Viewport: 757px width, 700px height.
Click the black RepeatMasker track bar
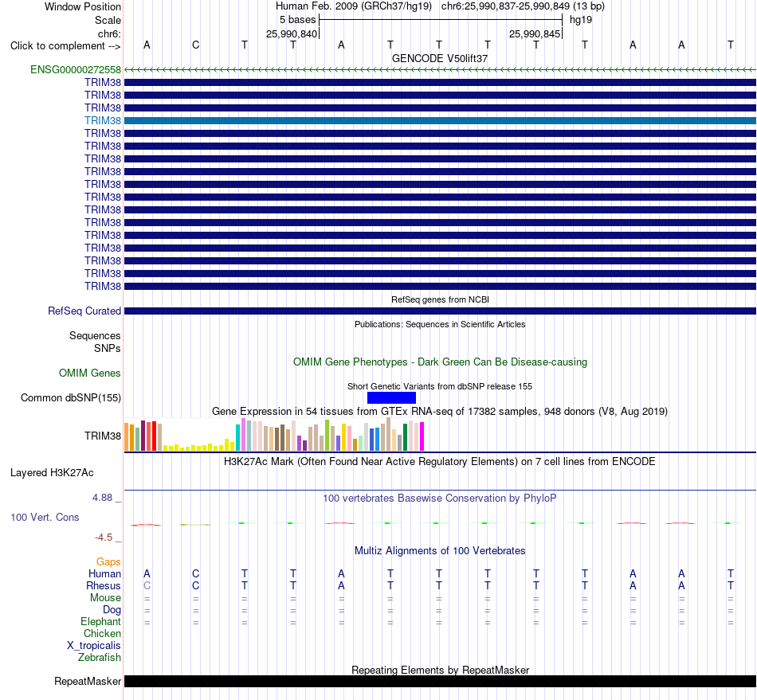[440, 681]
